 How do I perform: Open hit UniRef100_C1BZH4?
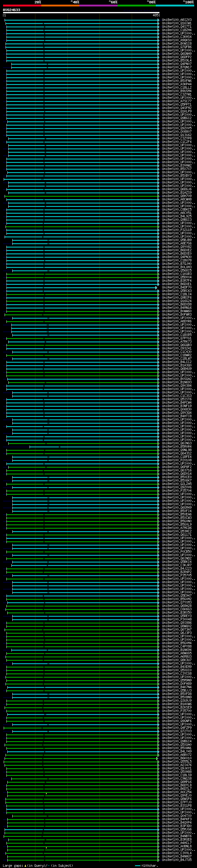pos(177,30)
